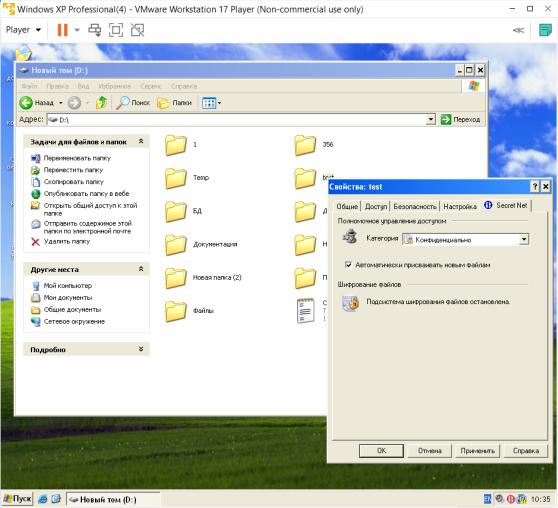Select the Secret Net tab
The height and width of the screenshot is (508, 558).
(506, 205)
